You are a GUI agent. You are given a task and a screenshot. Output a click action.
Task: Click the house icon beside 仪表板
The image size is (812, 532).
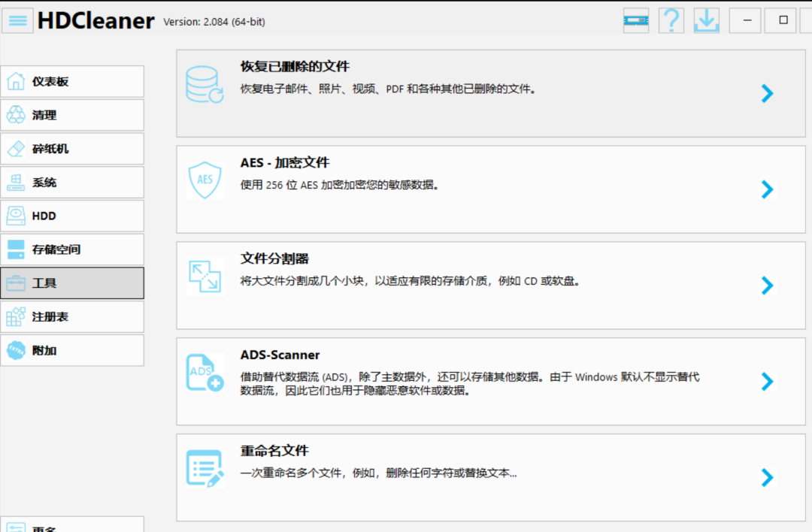(16, 81)
